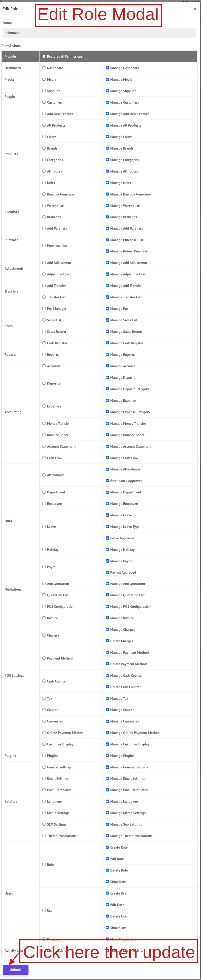The width and height of the screenshot is (201, 980).
Task: Disable Delete Cash Counter permission
Action: click(x=107, y=687)
